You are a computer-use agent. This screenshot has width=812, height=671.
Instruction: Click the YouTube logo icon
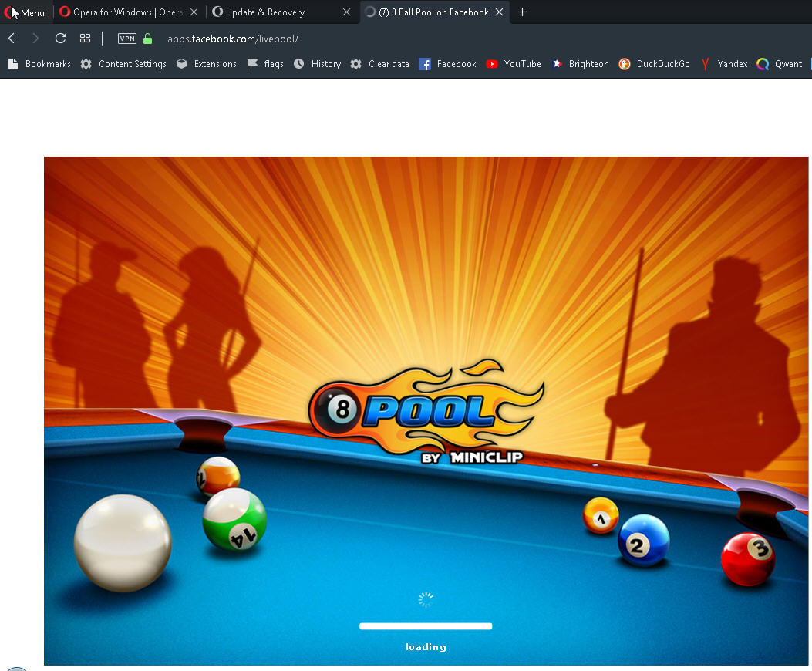pos(492,64)
